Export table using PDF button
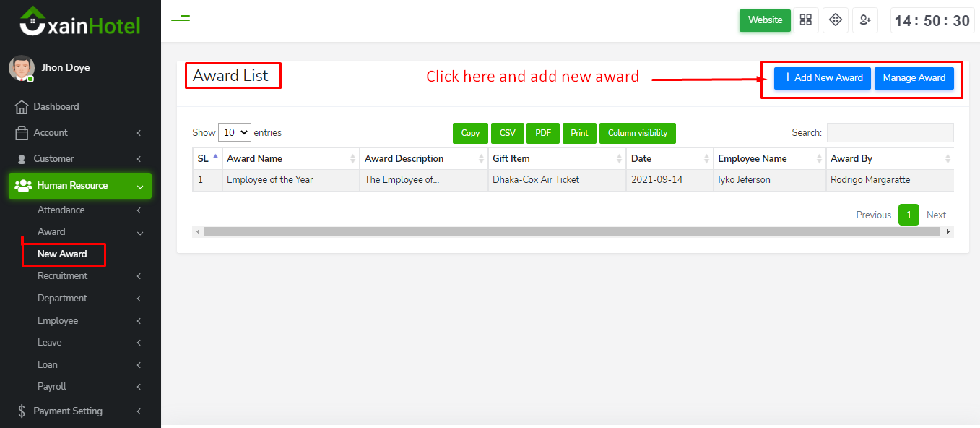980x428 pixels. (543, 133)
